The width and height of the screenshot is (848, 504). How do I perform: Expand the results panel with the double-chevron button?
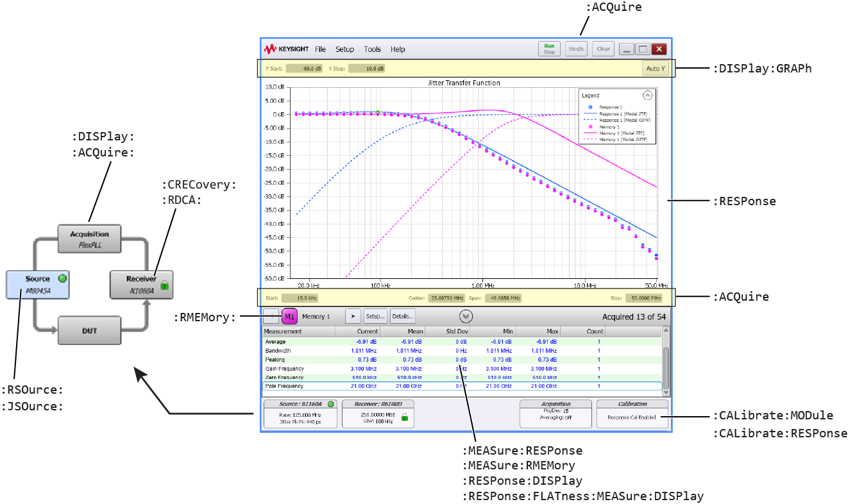tap(466, 316)
